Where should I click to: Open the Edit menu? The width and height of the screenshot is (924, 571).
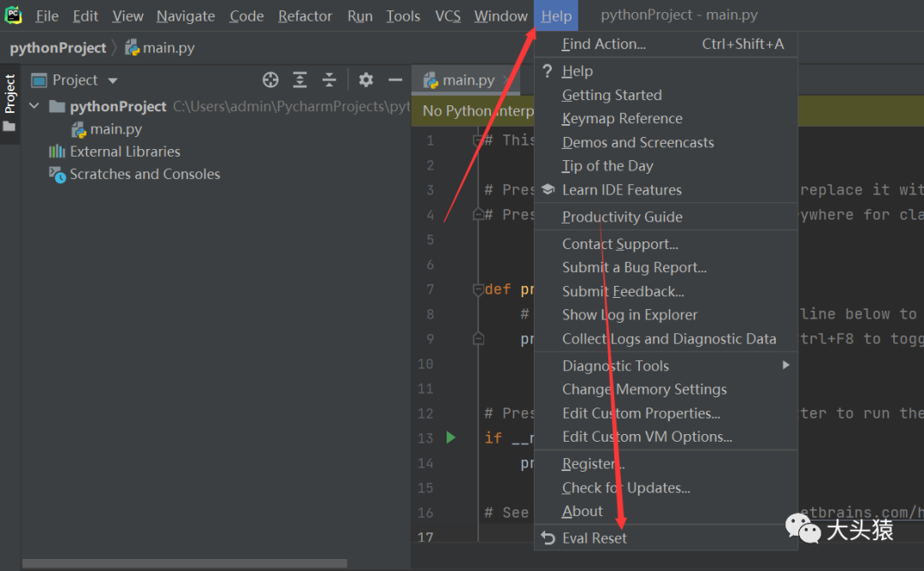pos(86,16)
